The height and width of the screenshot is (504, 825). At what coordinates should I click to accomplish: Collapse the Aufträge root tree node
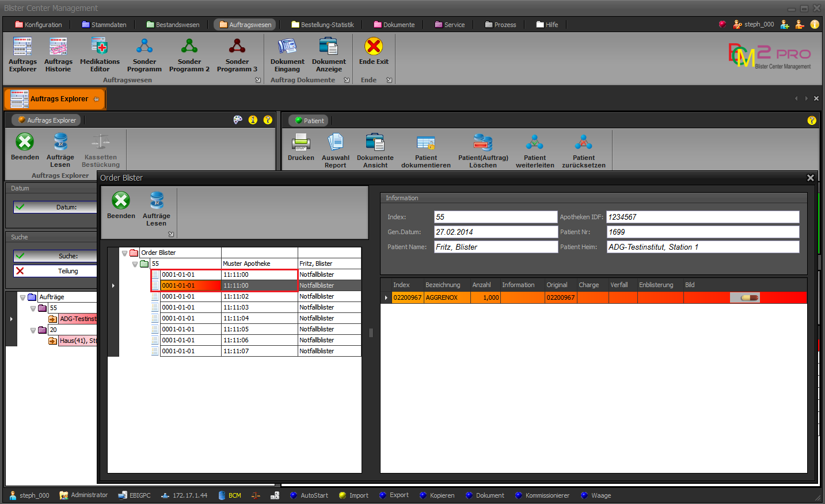tap(23, 297)
